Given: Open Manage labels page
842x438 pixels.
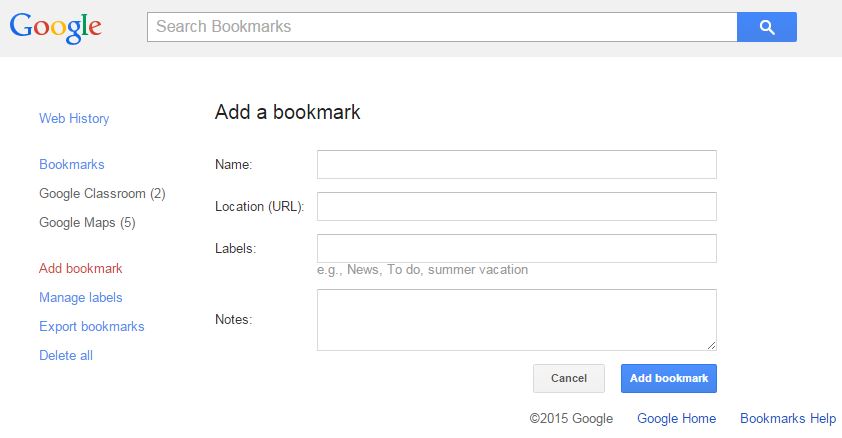Looking at the screenshot, I should (x=81, y=297).
